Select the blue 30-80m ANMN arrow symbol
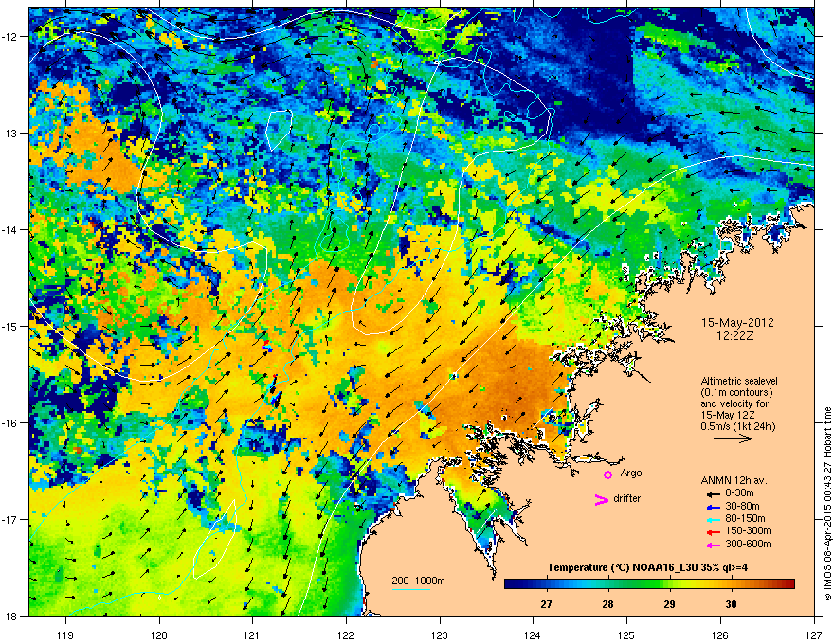 713,507
